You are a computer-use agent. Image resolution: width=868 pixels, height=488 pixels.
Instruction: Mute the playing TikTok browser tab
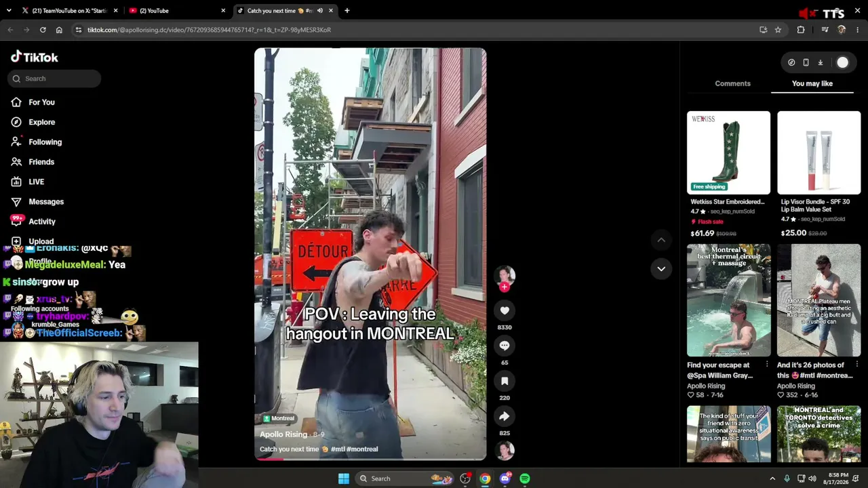[320, 11]
